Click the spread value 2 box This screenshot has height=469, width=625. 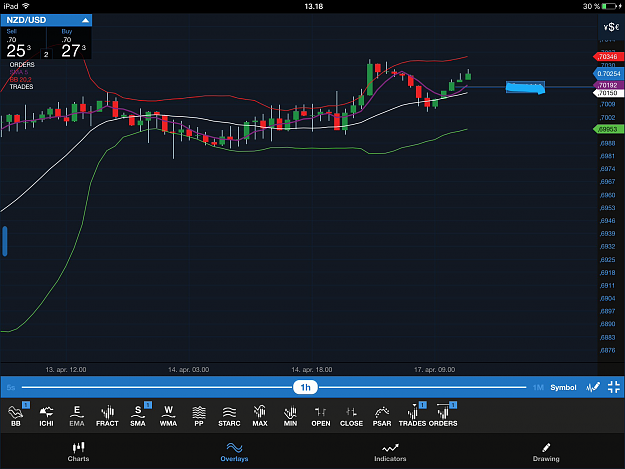point(46,54)
